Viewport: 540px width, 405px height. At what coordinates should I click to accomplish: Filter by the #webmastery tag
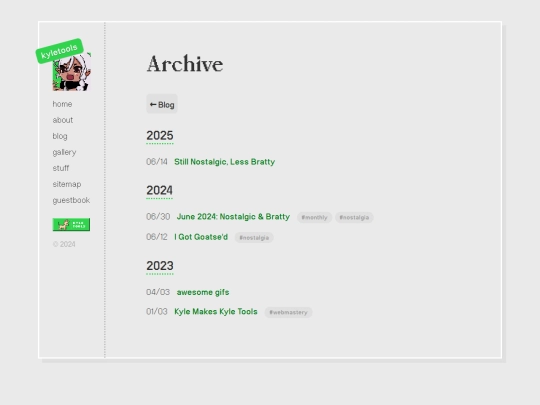pos(288,312)
